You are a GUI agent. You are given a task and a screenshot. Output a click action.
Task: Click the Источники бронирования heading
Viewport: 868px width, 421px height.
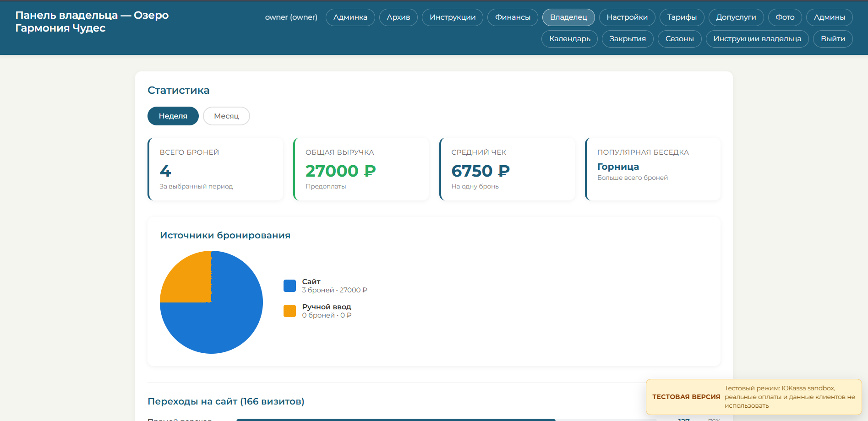(225, 236)
